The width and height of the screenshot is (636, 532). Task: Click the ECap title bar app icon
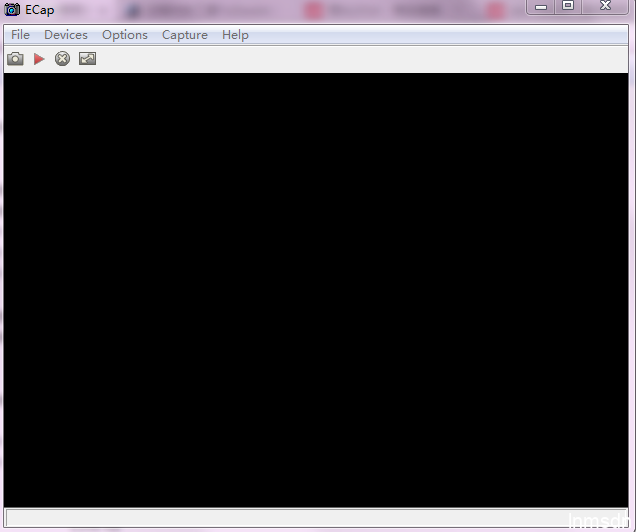(12, 9)
